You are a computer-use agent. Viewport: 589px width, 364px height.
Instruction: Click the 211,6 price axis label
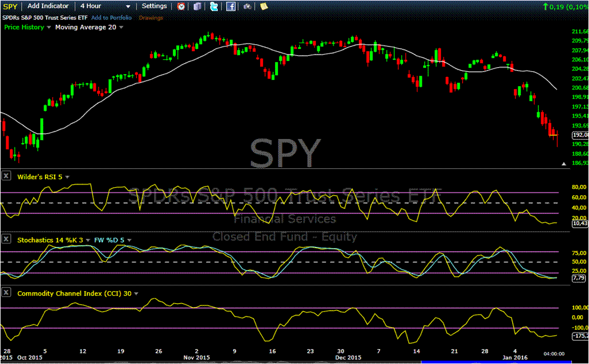point(580,31)
